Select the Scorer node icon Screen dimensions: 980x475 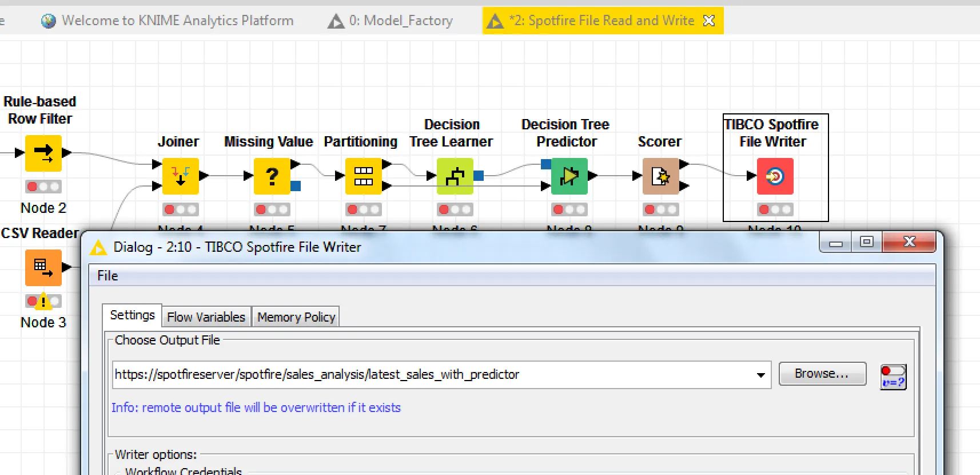661,176
